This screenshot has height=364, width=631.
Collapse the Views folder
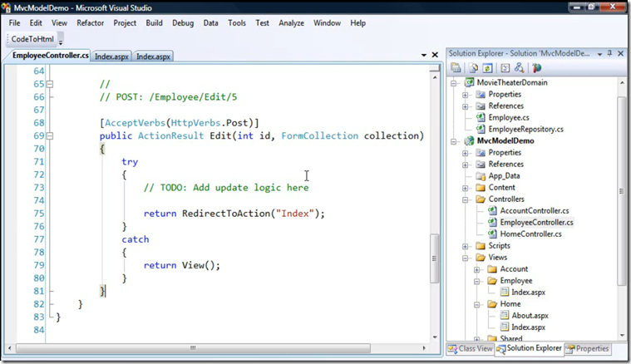[466, 258]
